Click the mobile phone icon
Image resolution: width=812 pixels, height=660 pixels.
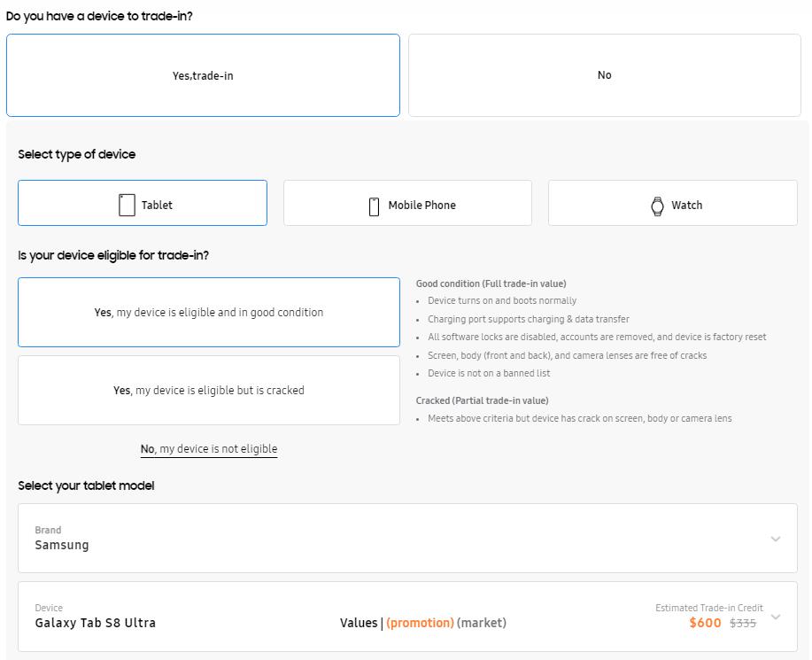point(374,206)
